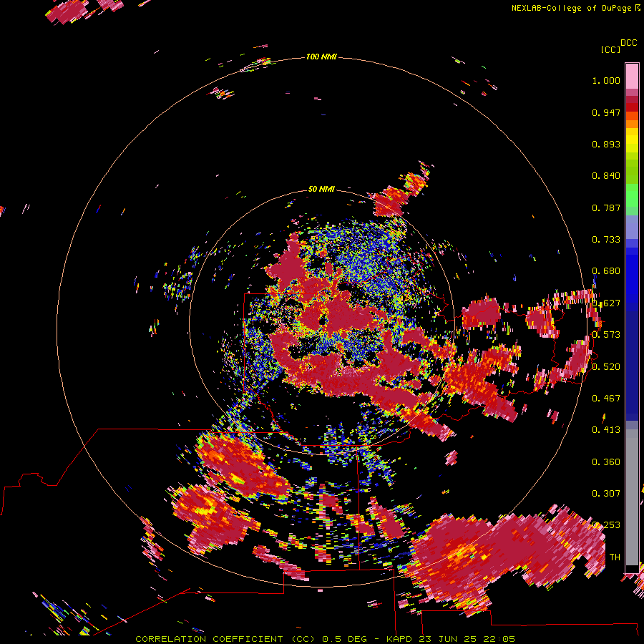Click the 0.520 legend value
644x644 pixels.
click(x=606, y=366)
